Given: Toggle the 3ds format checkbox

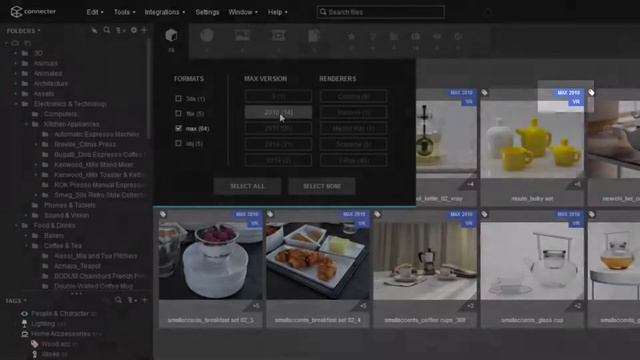Looking at the screenshot, I should pyautogui.click(x=178, y=98).
